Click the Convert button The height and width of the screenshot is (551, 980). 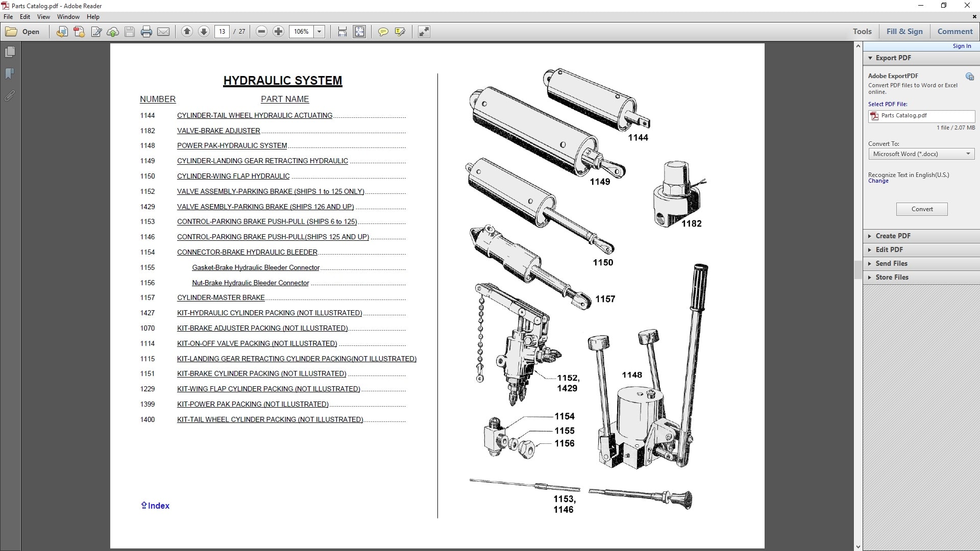[x=921, y=209]
